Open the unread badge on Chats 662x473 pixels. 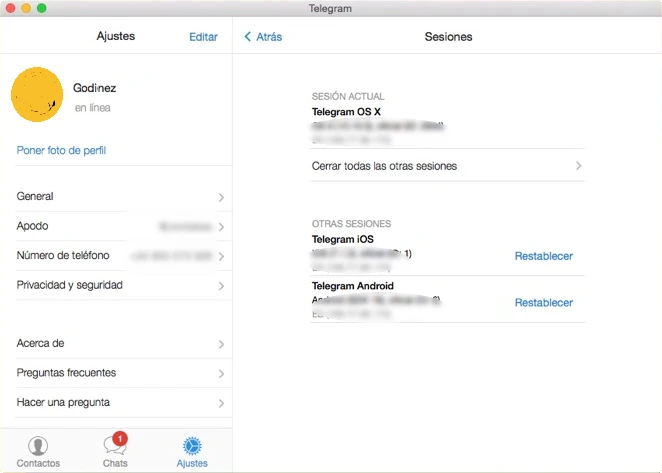point(120,439)
